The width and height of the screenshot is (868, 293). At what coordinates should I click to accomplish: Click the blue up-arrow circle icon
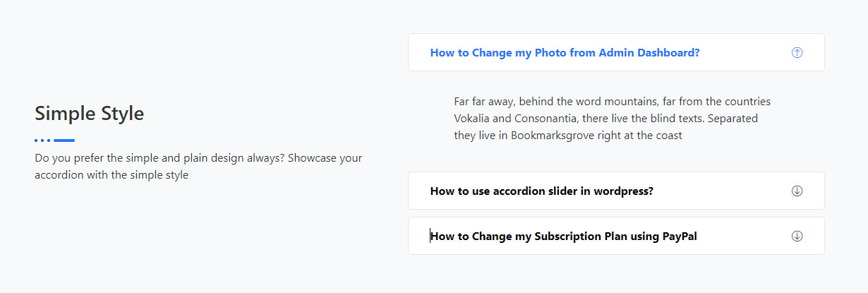coord(797,52)
